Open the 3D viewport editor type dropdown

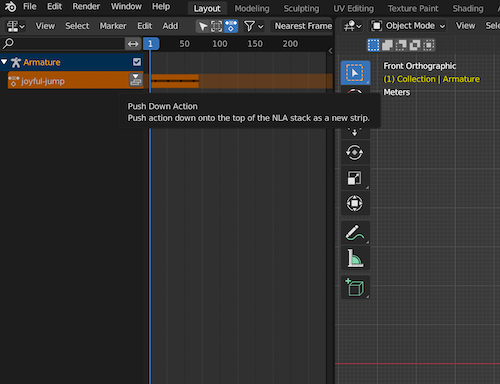(353, 26)
